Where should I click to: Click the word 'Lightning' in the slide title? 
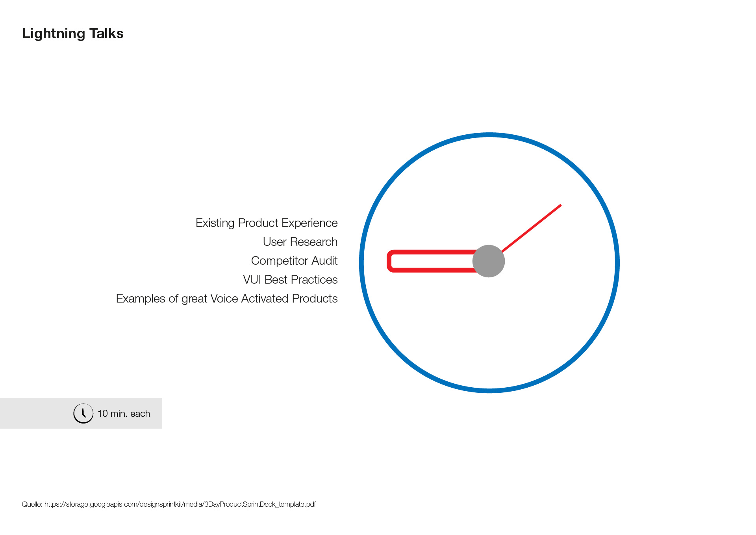coord(54,34)
